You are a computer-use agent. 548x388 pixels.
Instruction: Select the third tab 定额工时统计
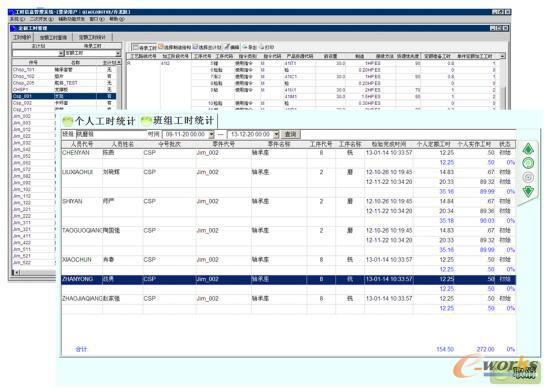(92, 37)
